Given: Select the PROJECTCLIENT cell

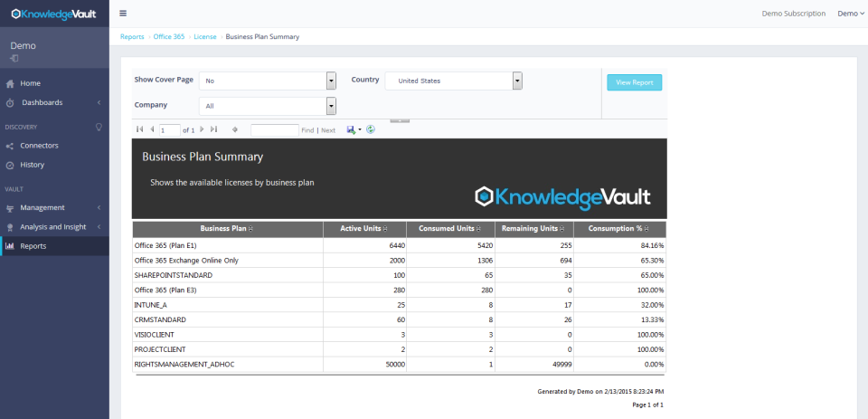Looking at the screenshot, I should pos(160,350).
